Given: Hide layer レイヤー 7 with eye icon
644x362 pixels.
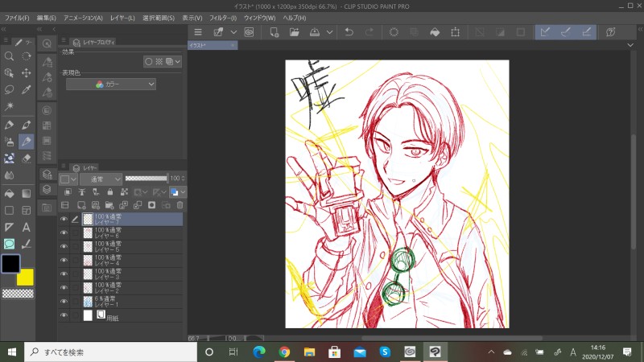Looking at the screenshot, I should coord(64,219).
